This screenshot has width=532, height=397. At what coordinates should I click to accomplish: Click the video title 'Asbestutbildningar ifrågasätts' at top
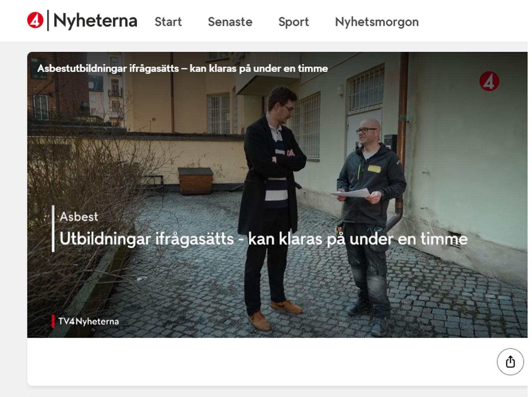point(182,68)
